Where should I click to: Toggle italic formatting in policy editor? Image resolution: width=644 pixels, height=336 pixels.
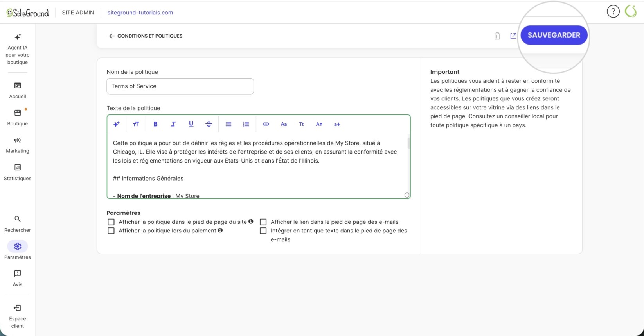pos(173,124)
